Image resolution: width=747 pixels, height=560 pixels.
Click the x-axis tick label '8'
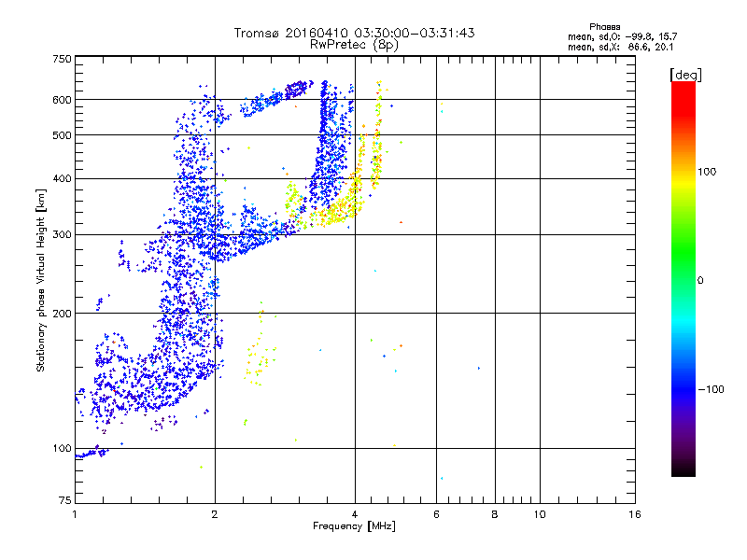(x=495, y=514)
